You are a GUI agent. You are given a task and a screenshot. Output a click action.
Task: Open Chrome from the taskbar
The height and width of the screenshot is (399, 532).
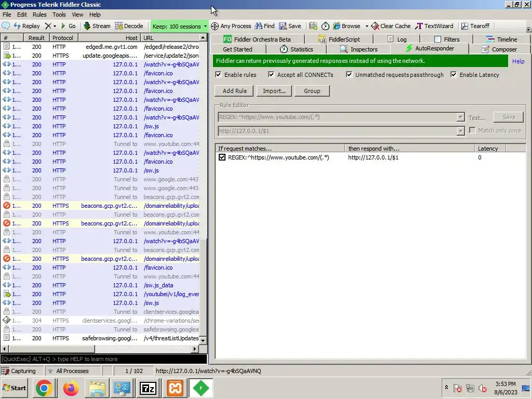pyautogui.click(x=44, y=388)
